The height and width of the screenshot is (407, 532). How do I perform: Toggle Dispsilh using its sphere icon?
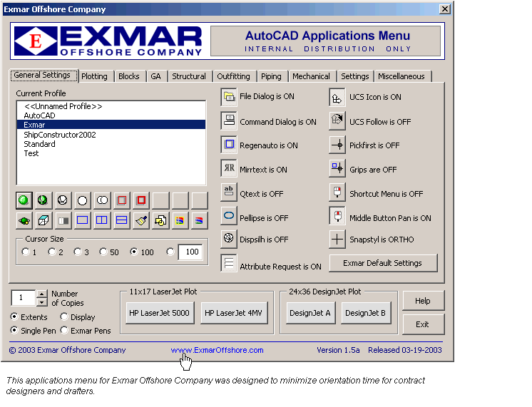click(x=229, y=238)
